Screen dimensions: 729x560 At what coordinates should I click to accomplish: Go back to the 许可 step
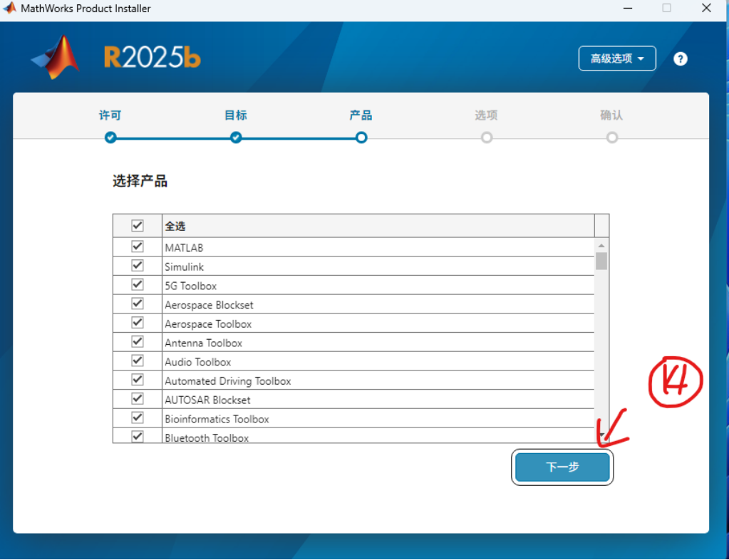point(110,115)
